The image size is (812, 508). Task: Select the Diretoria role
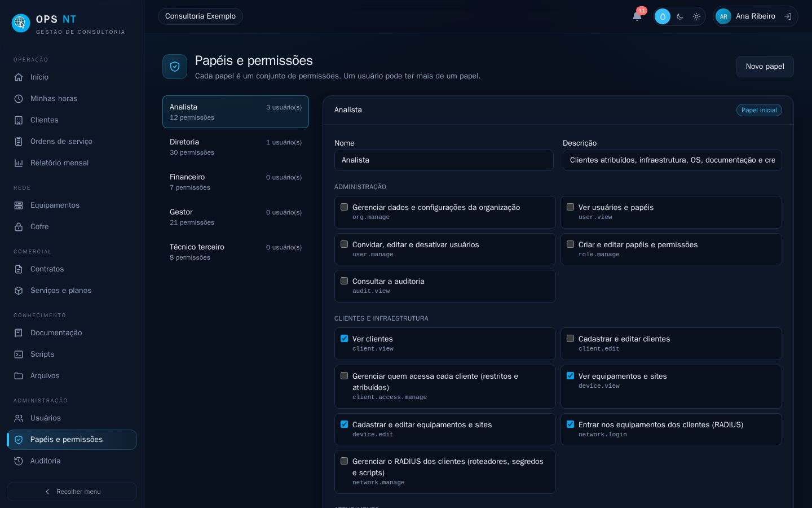pos(236,147)
